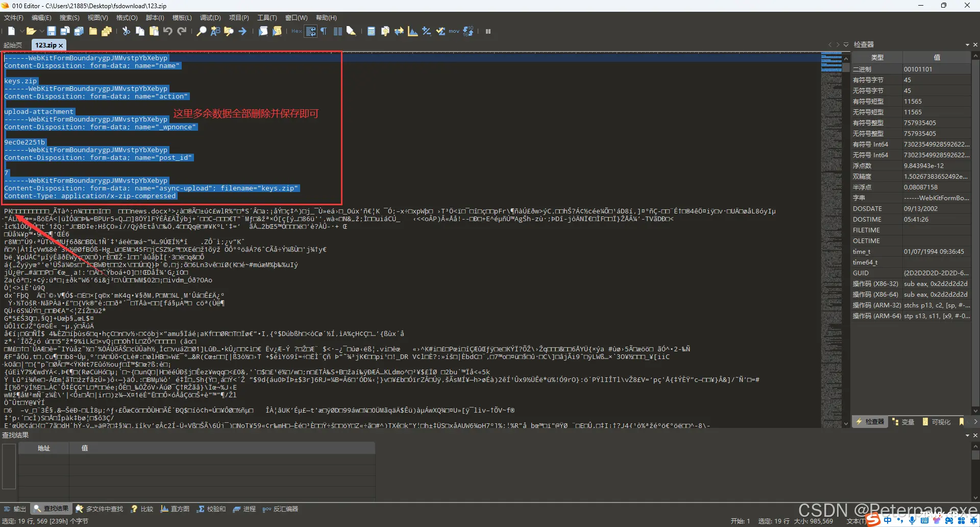
Task: Undo the last edit with the Undo arrow
Action: [x=167, y=31]
